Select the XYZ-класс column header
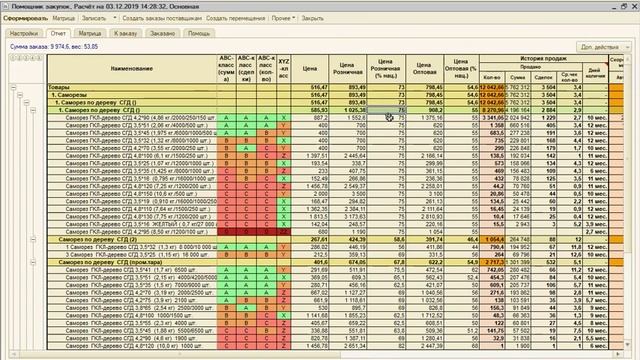This screenshot has width=640, height=360. 284,69
